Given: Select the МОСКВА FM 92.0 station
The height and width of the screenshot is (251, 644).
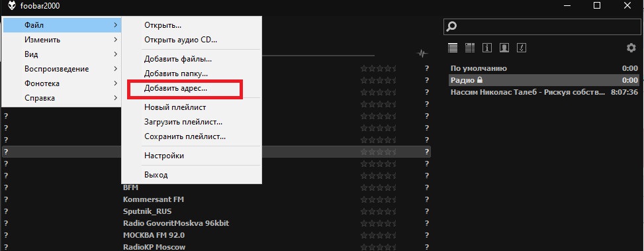Looking at the screenshot, I should [x=216, y=235].
